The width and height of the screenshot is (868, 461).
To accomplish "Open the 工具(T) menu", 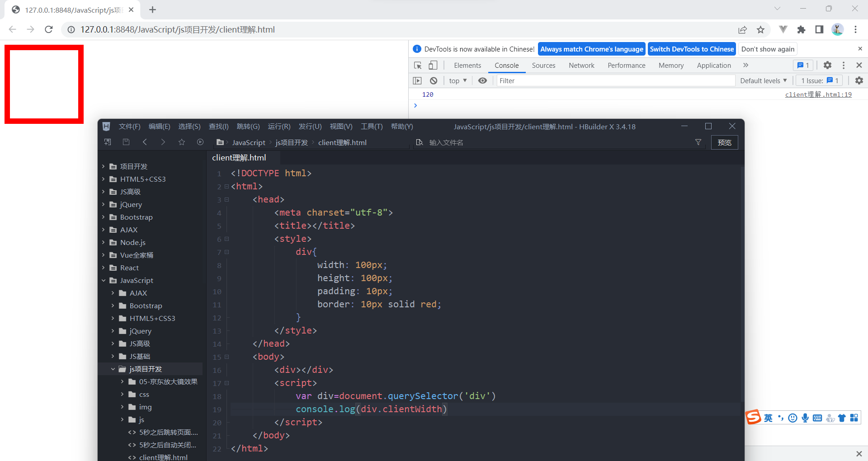I will click(x=372, y=127).
